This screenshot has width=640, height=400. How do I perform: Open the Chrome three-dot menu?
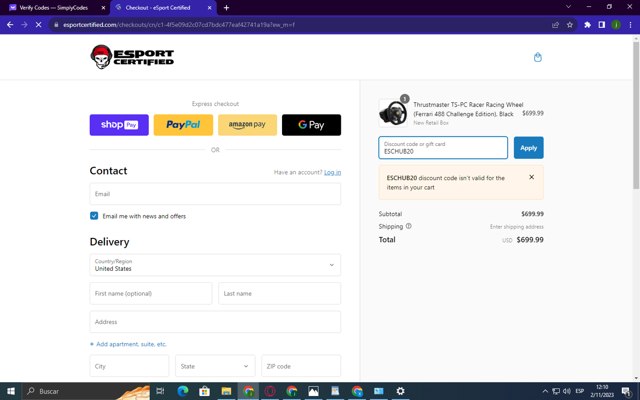click(x=630, y=25)
